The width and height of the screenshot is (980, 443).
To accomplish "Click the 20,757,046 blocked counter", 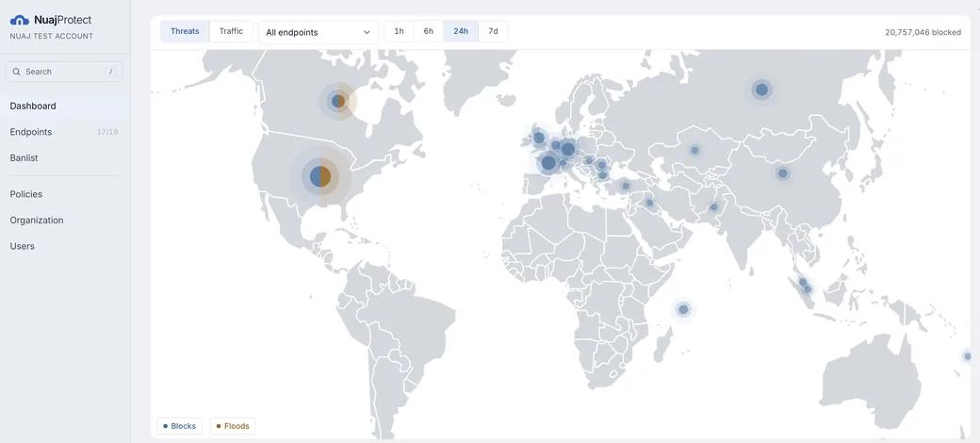I will [923, 32].
